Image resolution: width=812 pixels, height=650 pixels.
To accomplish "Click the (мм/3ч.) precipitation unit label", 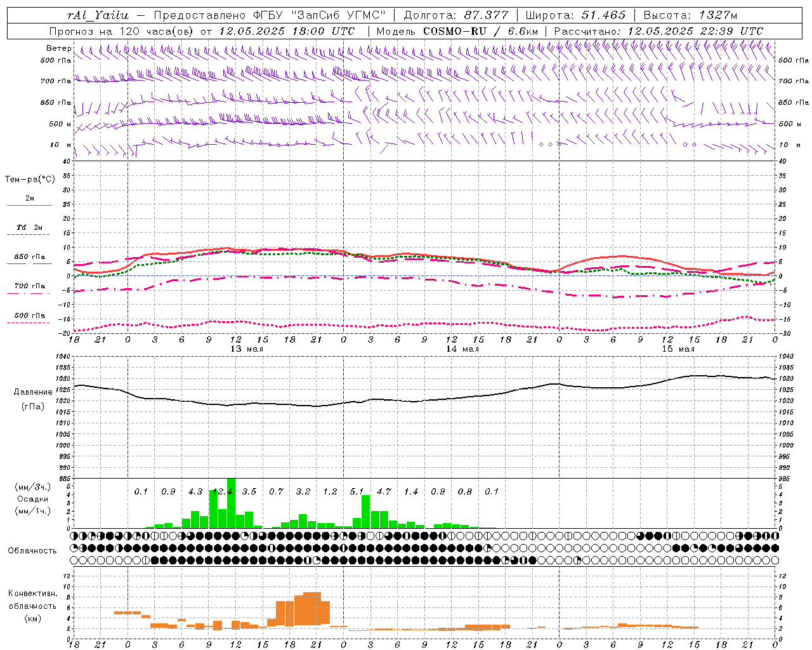I will [32, 487].
